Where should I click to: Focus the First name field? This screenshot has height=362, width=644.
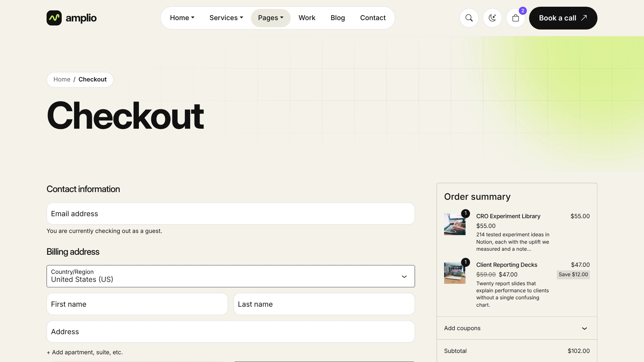(137, 304)
